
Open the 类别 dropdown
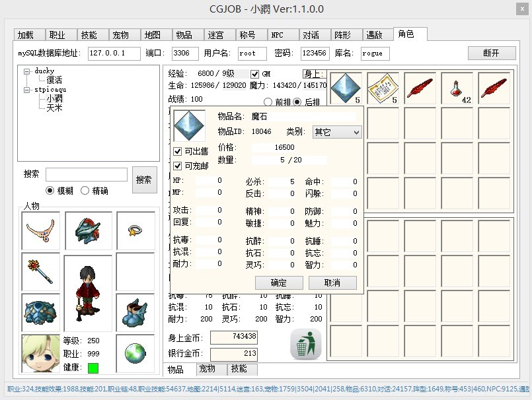click(337, 132)
